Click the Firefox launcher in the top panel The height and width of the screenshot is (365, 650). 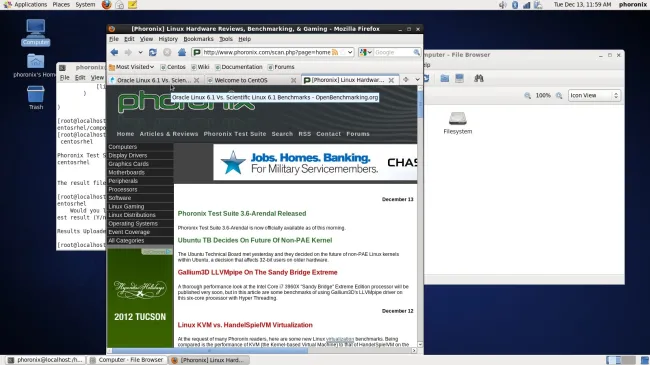click(107, 5)
